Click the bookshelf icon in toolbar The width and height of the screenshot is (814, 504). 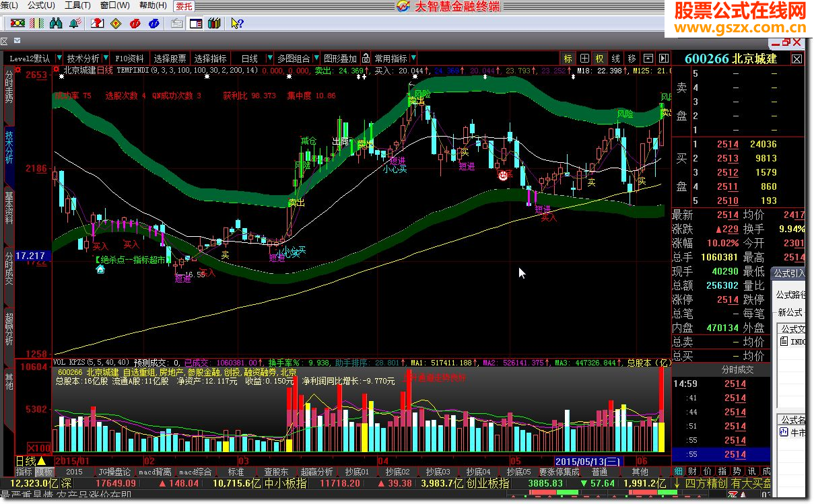click(214, 24)
